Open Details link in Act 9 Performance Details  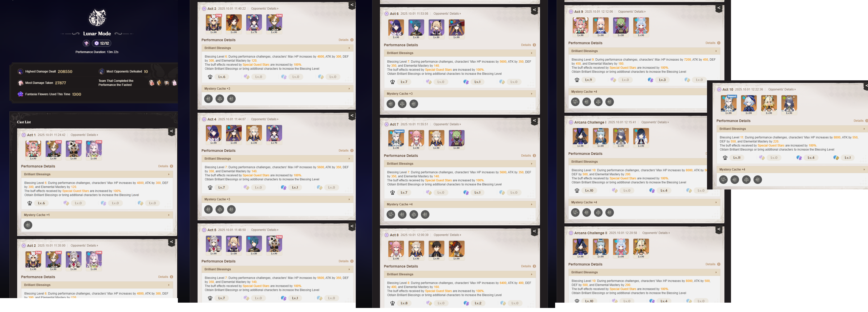point(710,43)
